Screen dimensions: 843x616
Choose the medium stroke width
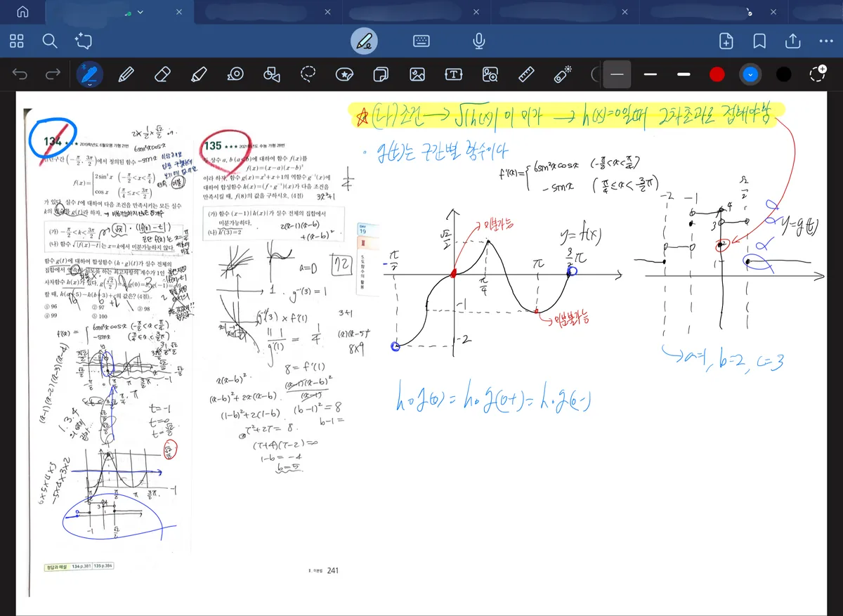pyautogui.click(x=651, y=74)
